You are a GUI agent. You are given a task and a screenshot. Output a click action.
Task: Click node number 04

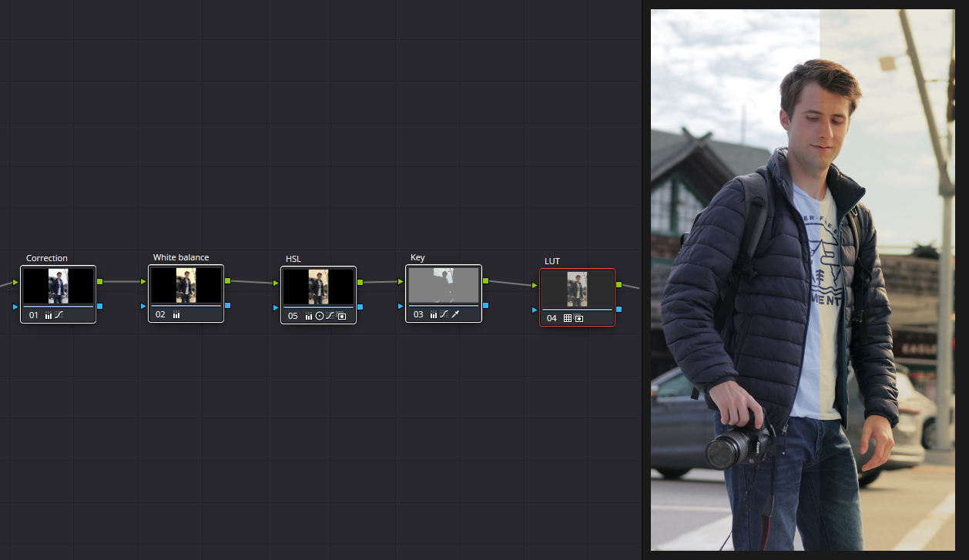tap(552, 318)
